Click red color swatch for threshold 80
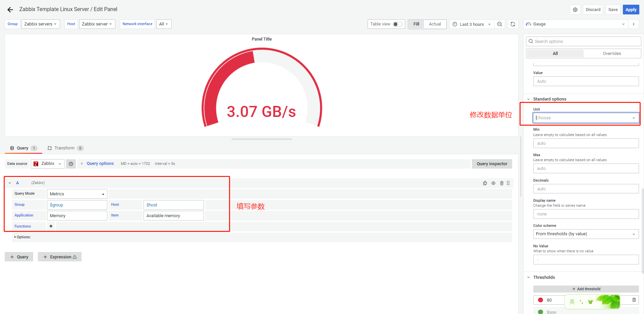This screenshot has width=644, height=314. coord(540,300)
